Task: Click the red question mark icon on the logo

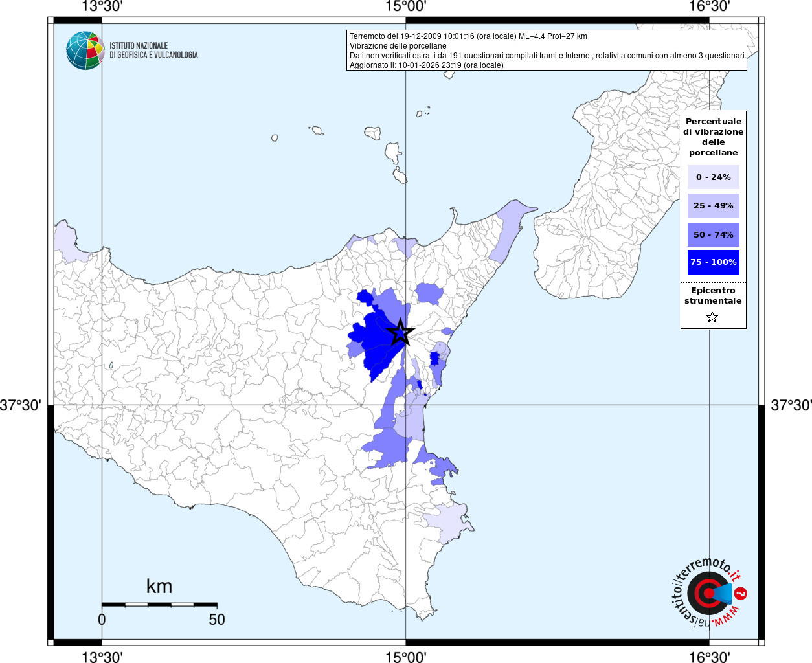Action: point(741,593)
